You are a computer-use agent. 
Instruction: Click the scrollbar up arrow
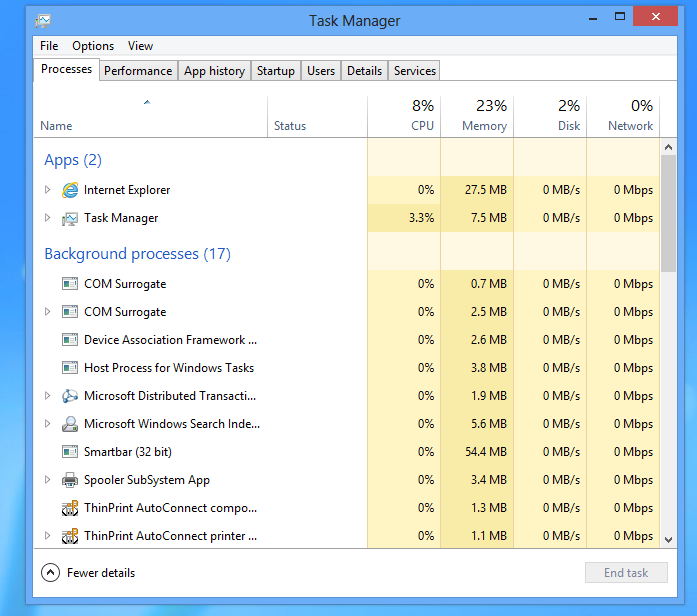coord(668,147)
